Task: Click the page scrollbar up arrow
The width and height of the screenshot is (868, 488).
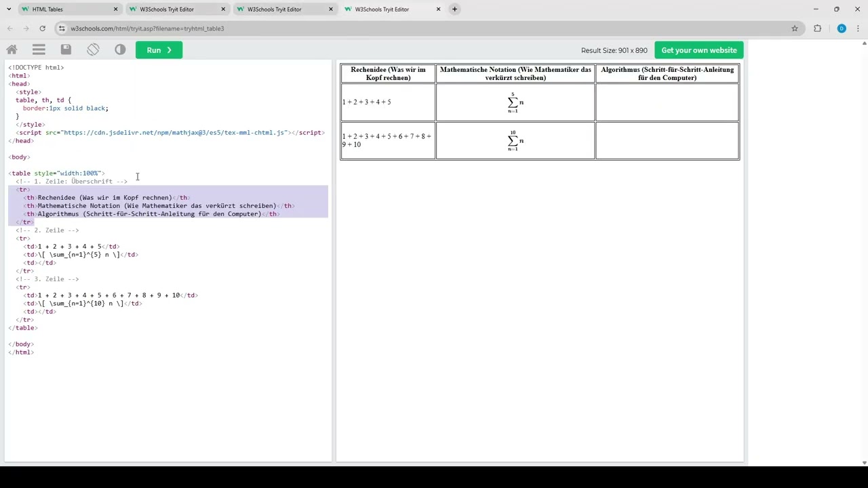Action: (864, 43)
